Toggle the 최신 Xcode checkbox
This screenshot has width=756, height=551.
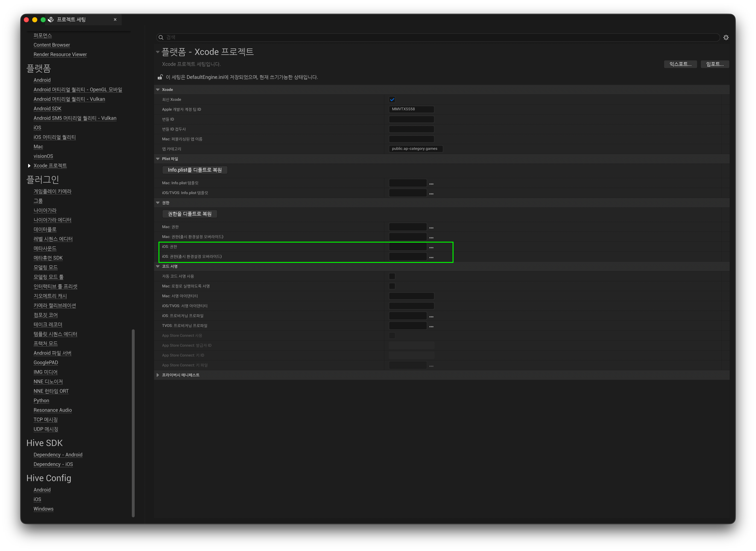392,99
